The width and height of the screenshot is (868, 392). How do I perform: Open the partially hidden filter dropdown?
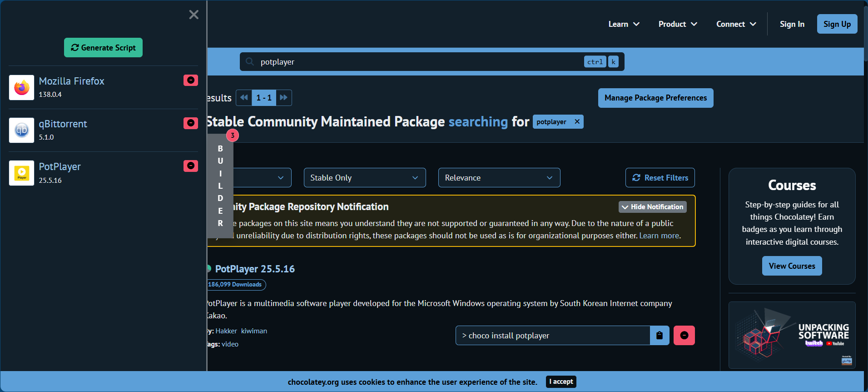coord(262,178)
